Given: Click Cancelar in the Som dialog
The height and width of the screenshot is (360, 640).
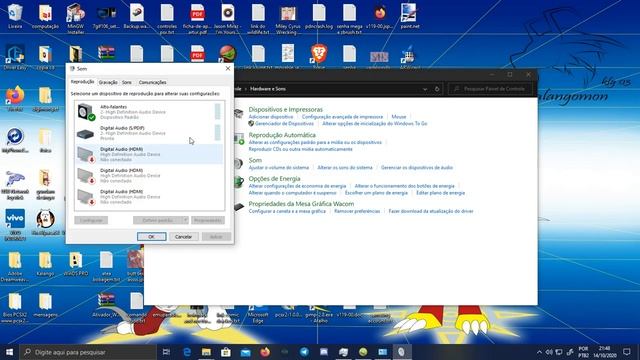Looking at the screenshot, I should (183, 237).
